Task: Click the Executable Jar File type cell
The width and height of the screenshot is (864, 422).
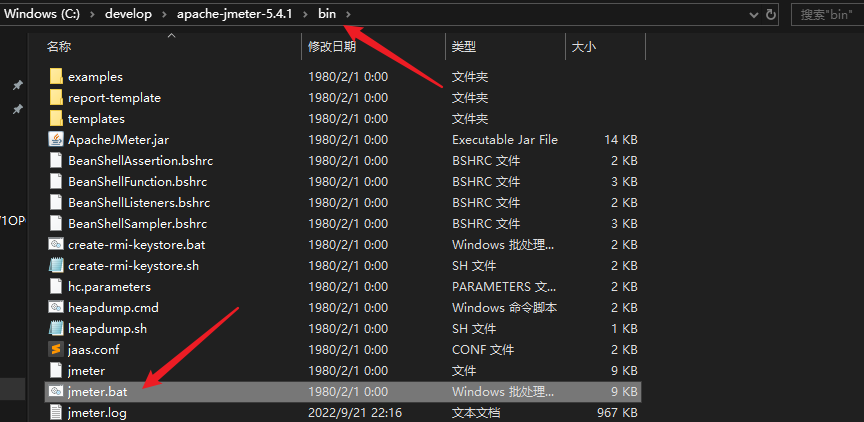Action: tap(505, 140)
